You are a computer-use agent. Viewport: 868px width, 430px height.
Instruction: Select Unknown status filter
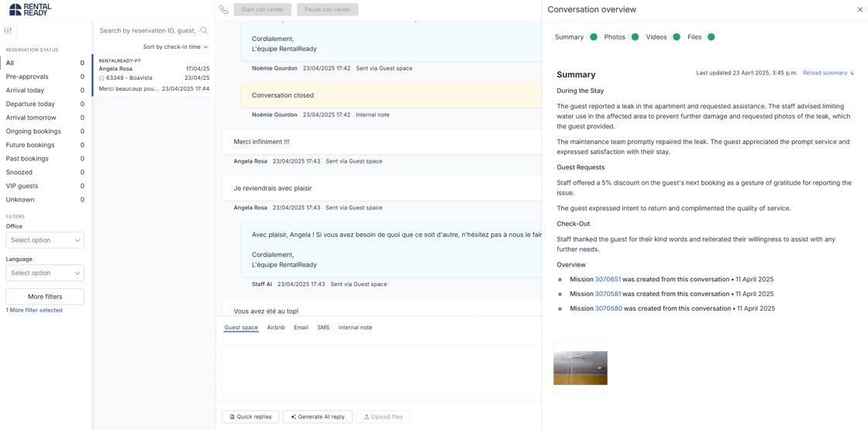point(46,199)
